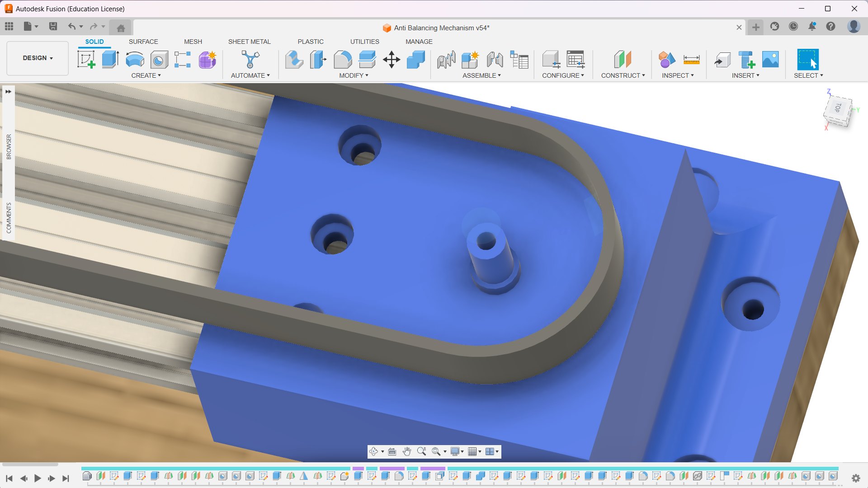Expand the Browser panel arrows
868x488 pixels.
pos(8,91)
